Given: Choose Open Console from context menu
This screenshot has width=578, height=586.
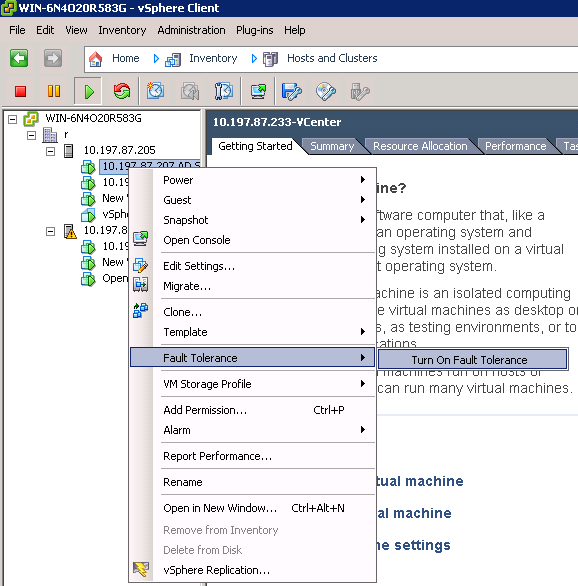Looking at the screenshot, I should [x=253, y=240].
